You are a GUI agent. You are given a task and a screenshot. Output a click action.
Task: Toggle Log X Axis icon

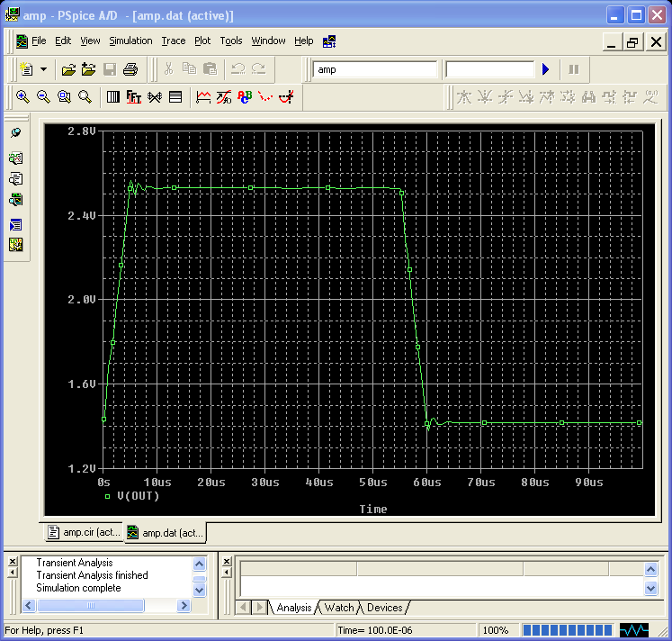(113, 97)
